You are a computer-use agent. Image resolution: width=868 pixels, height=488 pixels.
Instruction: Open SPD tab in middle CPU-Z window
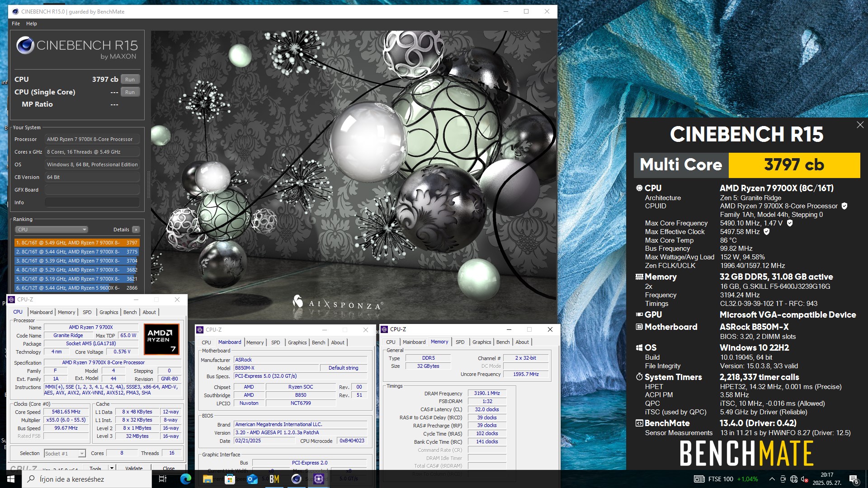pyautogui.click(x=275, y=343)
